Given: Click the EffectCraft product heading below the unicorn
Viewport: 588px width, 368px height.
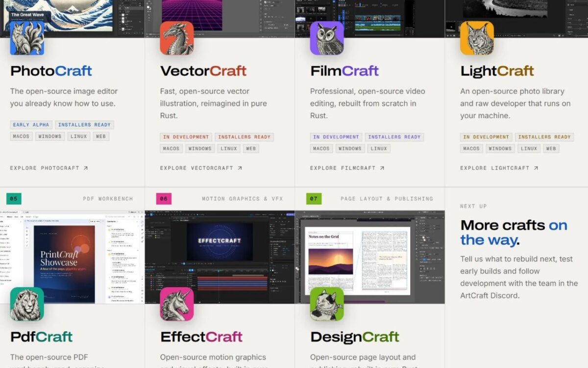Looking at the screenshot, I should pyautogui.click(x=201, y=337).
